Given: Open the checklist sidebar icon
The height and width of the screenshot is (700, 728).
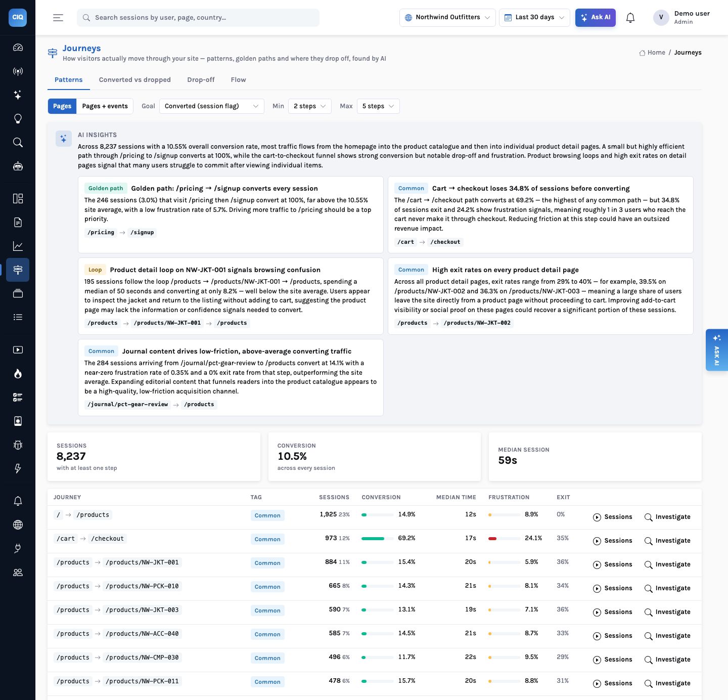Looking at the screenshot, I should point(18,398).
